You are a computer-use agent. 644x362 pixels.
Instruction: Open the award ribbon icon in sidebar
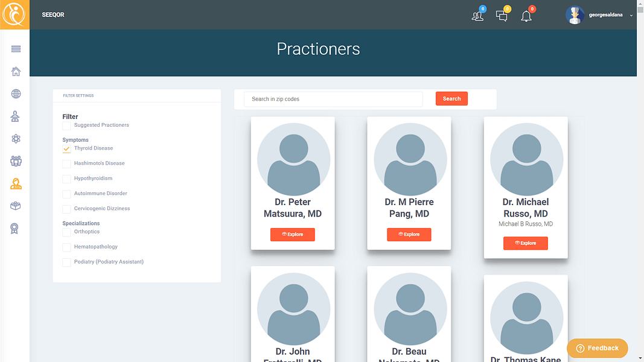[14, 229]
